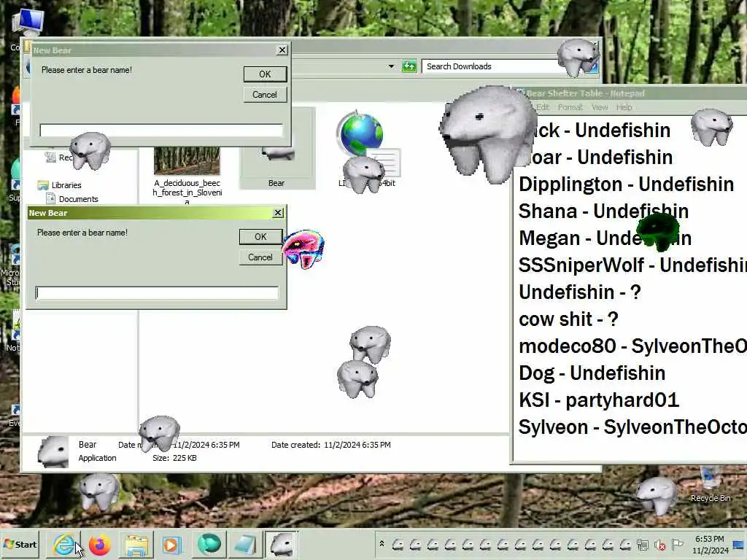Select A_deciduous_beech_forest image file
This screenshot has height=560, width=747.
coord(187,174)
